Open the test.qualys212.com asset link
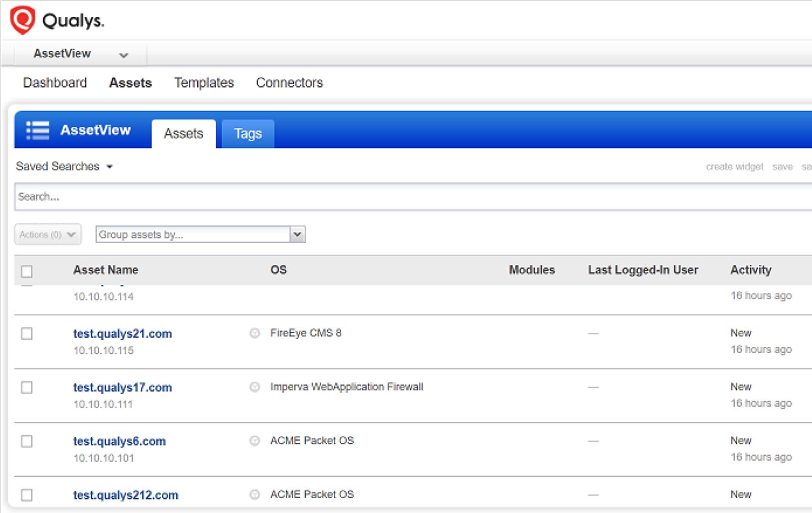 [126, 495]
